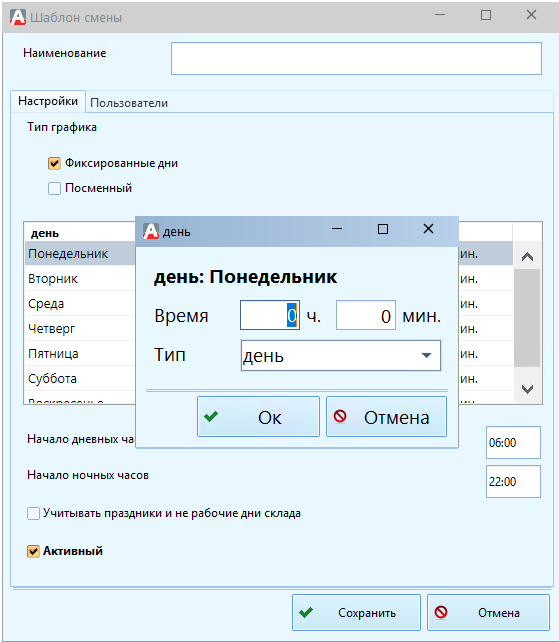Close the день dialog with X
Screen dimensions: 559x642
(428, 228)
